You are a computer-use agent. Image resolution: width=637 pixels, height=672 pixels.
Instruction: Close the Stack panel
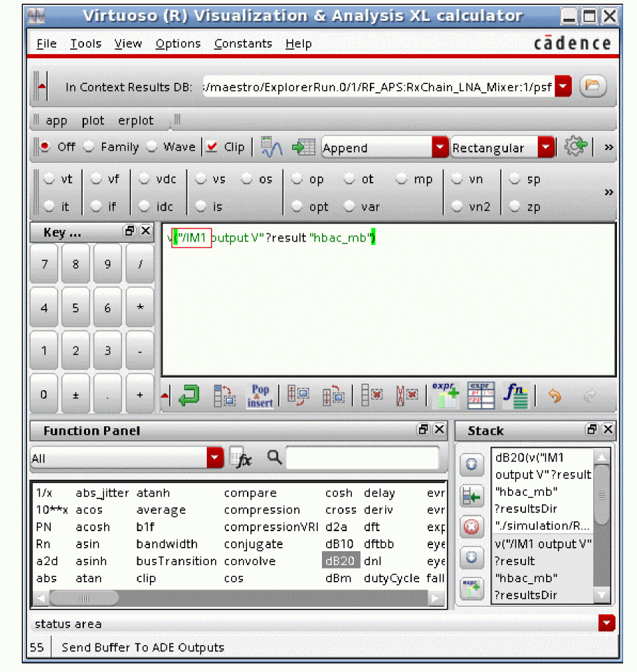pos(608,430)
